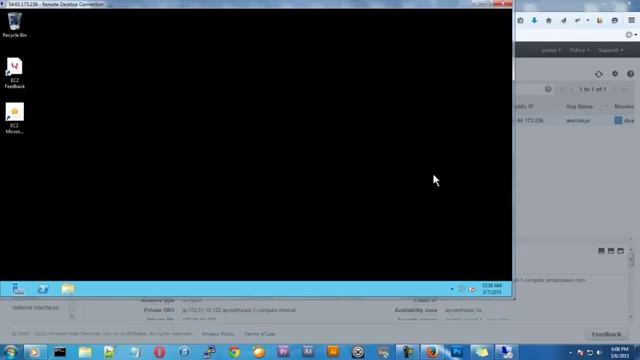640x360 pixels.
Task: Open the EC2 Feedback shortcut icon
Action: [x=15, y=73]
